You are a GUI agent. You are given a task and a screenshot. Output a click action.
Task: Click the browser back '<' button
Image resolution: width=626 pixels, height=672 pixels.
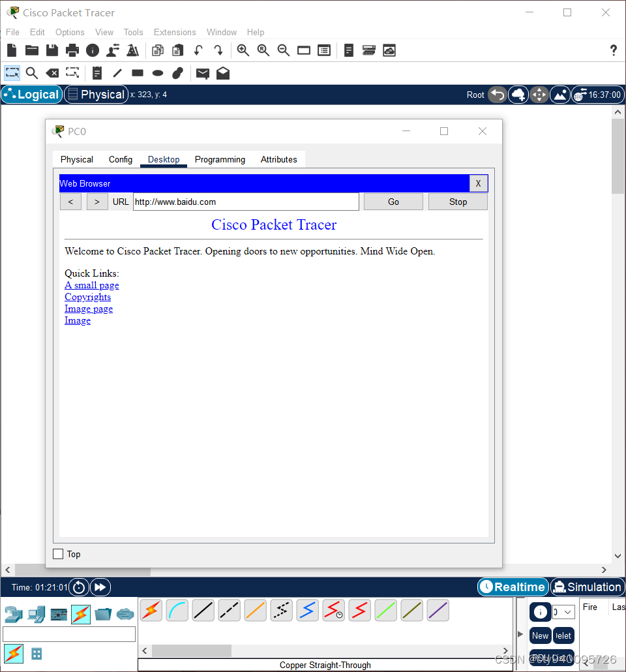70,202
